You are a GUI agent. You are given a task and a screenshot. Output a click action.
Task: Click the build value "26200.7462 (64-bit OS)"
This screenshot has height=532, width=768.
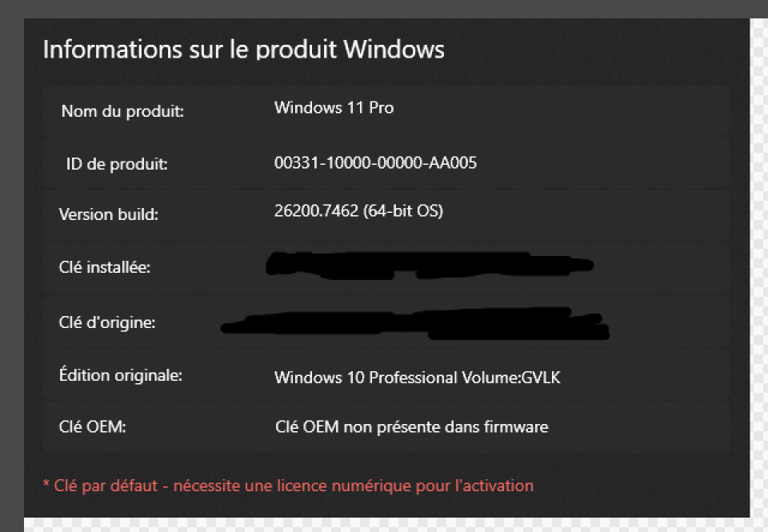pos(358,211)
